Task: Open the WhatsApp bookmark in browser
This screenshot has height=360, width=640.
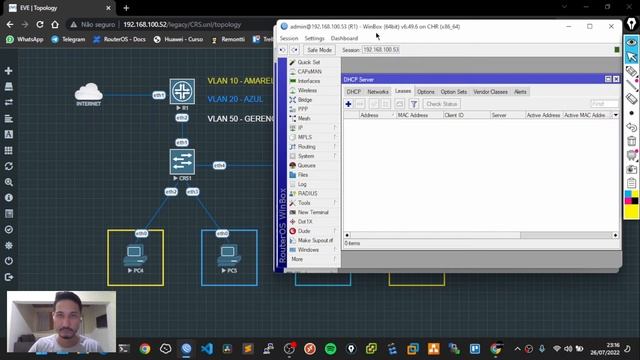Action: [x=25, y=39]
